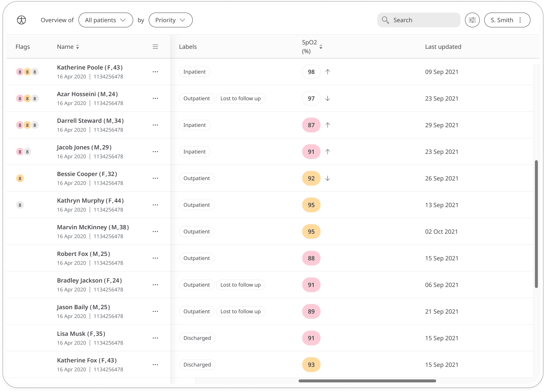Click Lost to follow up label for Azar Hosseini
Image resolution: width=546 pixels, height=392 pixels.
pyautogui.click(x=240, y=98)
